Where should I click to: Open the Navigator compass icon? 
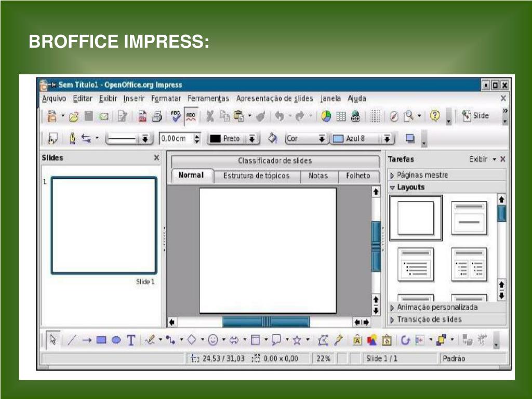click(394, 116)
